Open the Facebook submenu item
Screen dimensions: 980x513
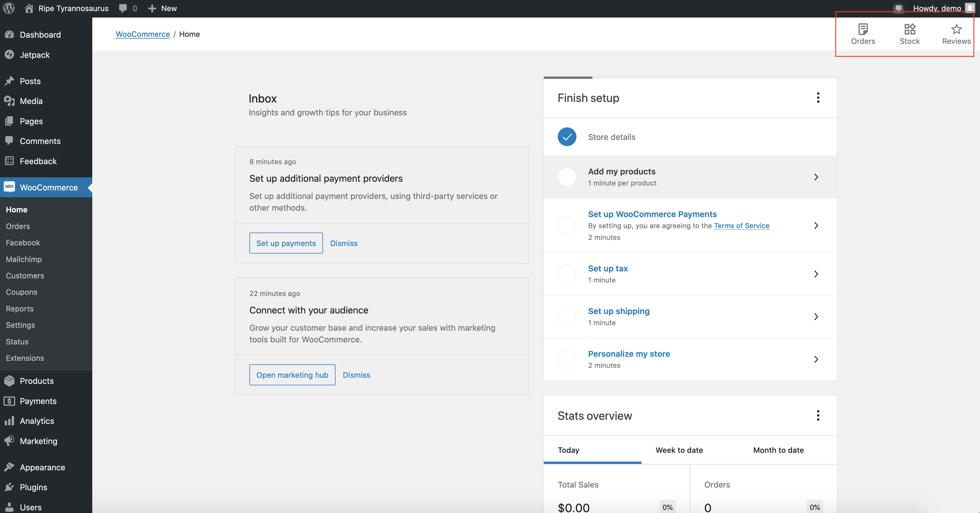click(23, 242)
